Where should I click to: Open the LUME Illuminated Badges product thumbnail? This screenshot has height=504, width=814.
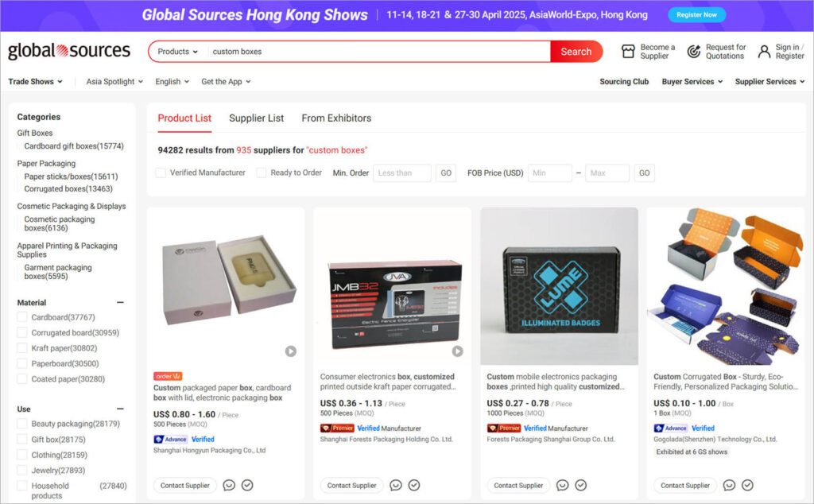pos(559,286)
